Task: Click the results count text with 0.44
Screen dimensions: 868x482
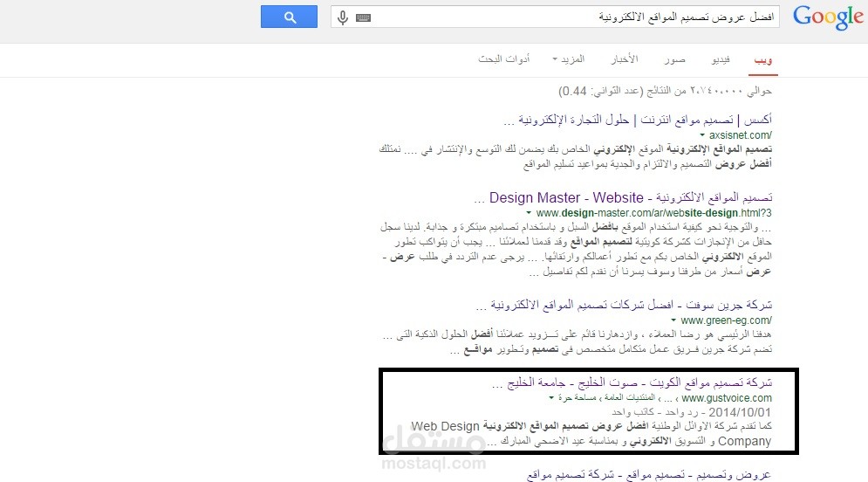Action: tap(665, 91)
